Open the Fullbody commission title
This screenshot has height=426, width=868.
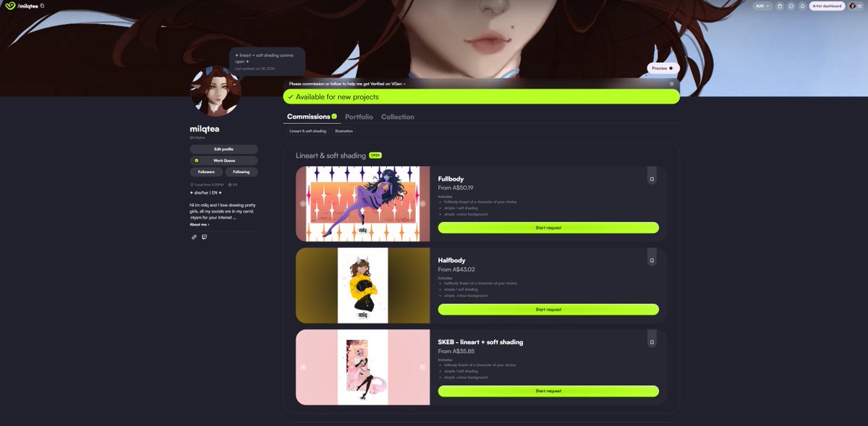[x=451, y=179]
